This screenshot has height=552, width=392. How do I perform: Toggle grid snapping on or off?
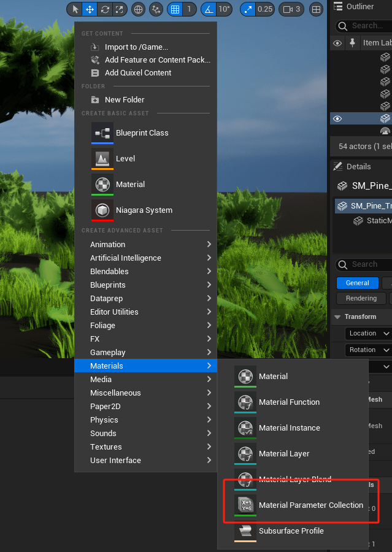coord(175,9)
